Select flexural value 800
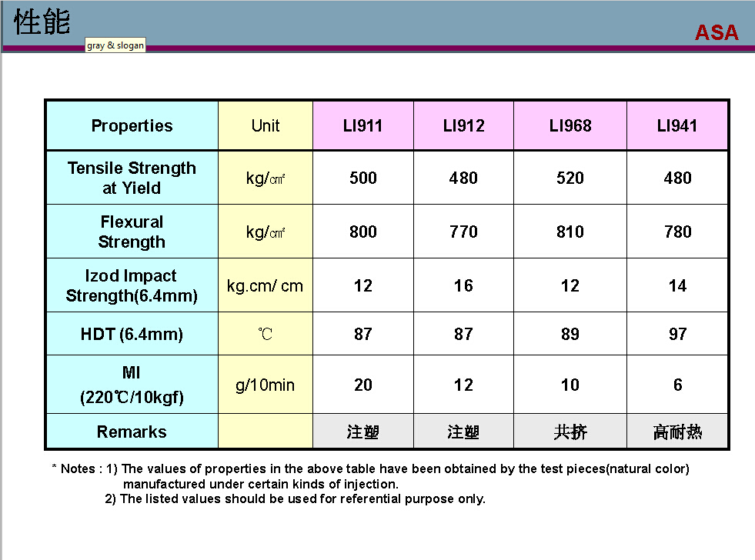The width and height of the screenshot is (755, 560). (363, 232)
